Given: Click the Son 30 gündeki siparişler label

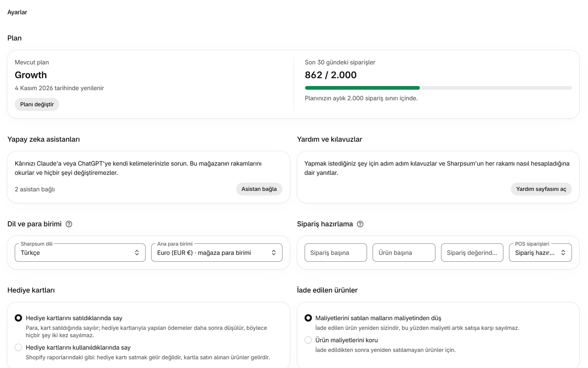Looking at the screenshot, I should pos(340,62).
